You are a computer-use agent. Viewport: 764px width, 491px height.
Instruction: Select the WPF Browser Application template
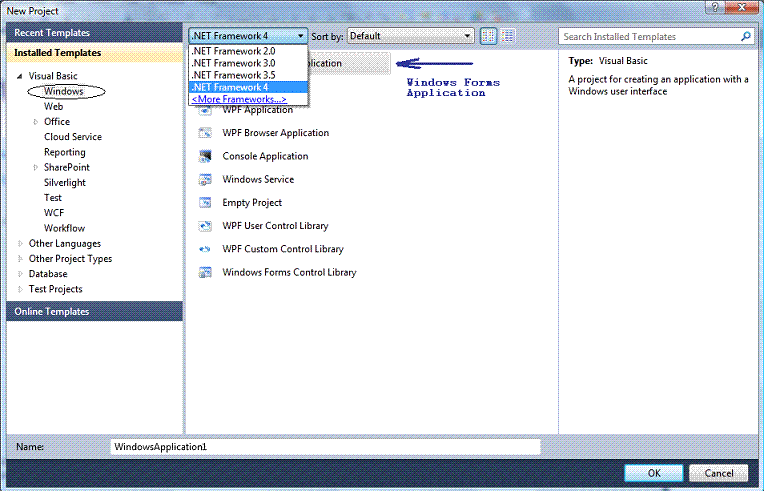[x=276, y=133]
